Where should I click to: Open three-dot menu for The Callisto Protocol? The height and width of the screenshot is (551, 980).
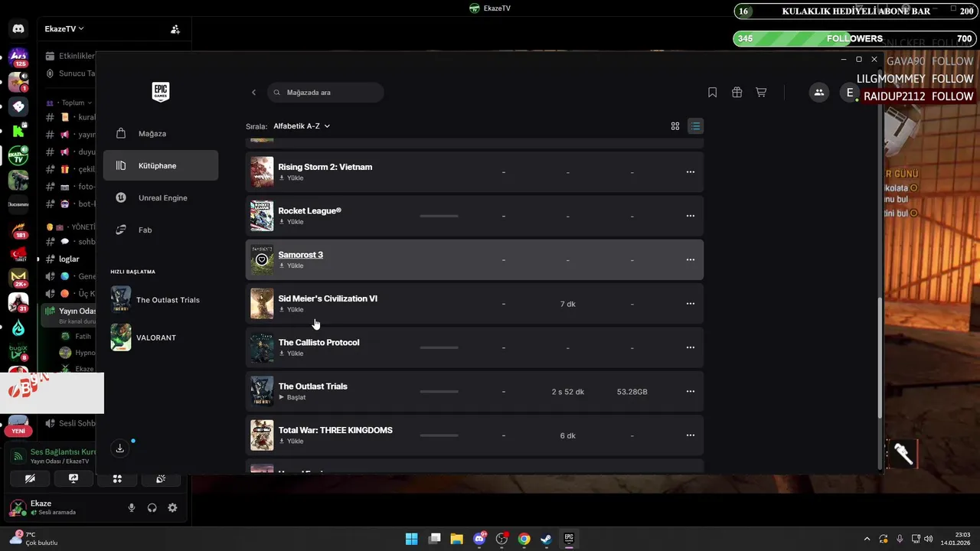691,347
